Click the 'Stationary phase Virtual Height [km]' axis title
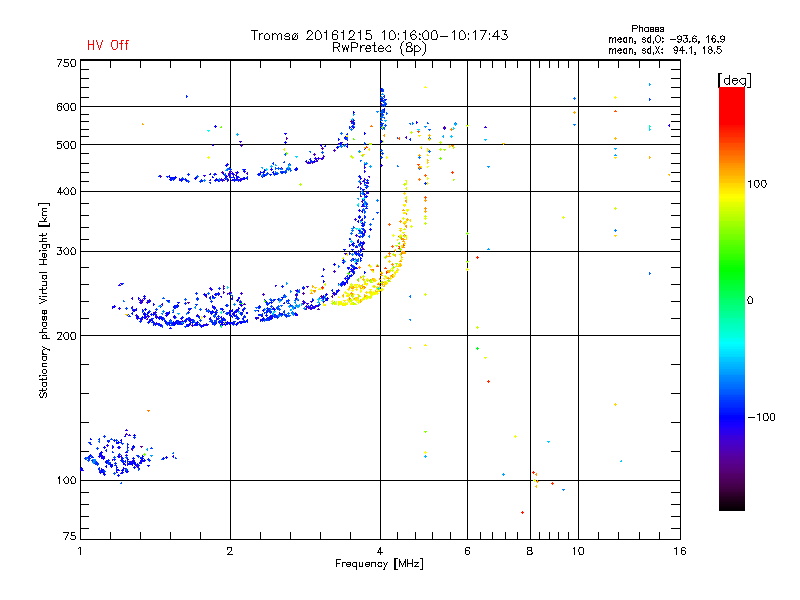This screenshot has width=800, height=600. pyautogui.click(x=44, y=300)
